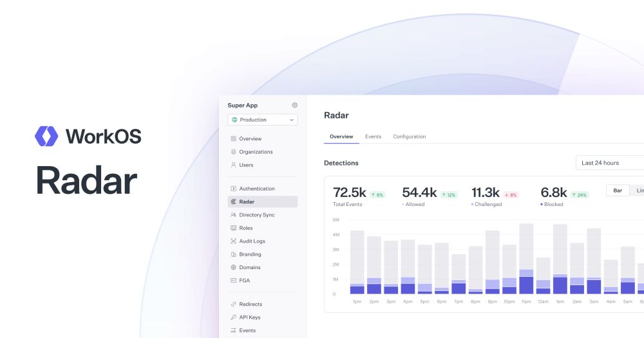This screenshot has height=338, width=644.
Task: Click the FGA icon in the sidebar
Action: [233, 281]
